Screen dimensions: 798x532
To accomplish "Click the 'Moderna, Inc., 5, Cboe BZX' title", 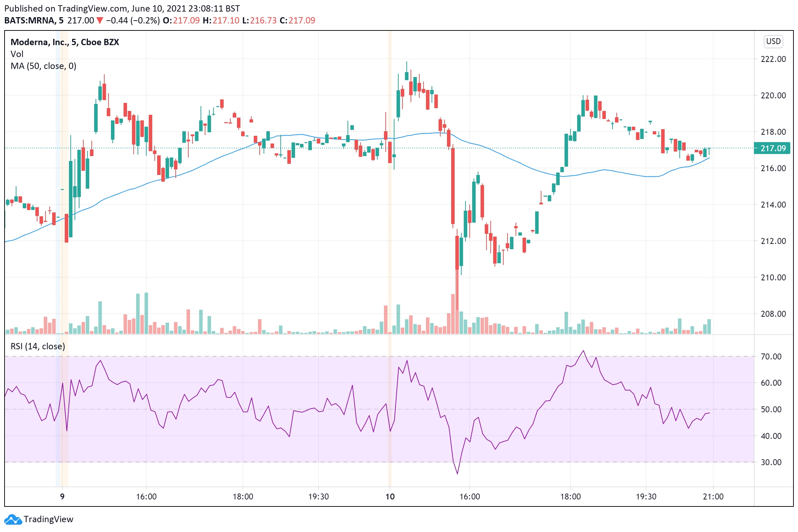I will (x=65, y=42).
